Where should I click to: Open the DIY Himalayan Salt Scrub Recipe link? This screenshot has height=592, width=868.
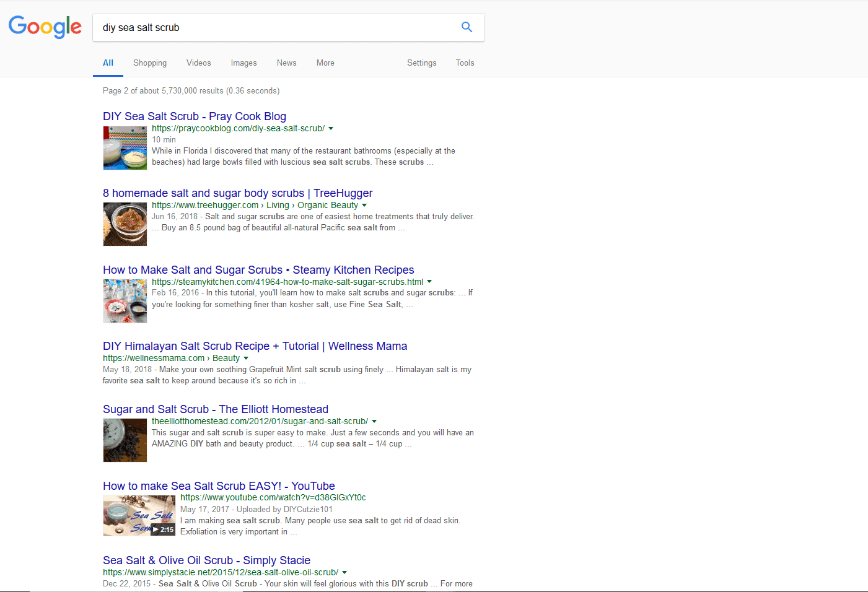(x=255, y=346)
